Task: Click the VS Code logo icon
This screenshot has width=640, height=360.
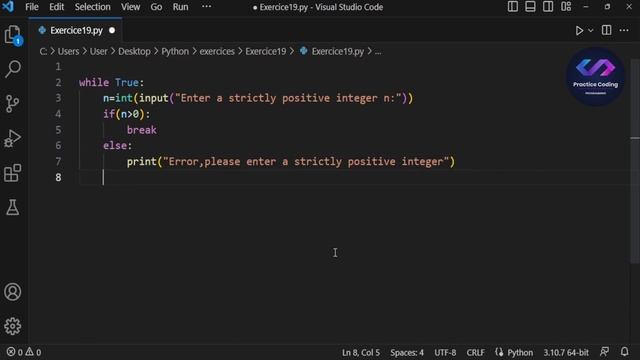Action: 8,7
